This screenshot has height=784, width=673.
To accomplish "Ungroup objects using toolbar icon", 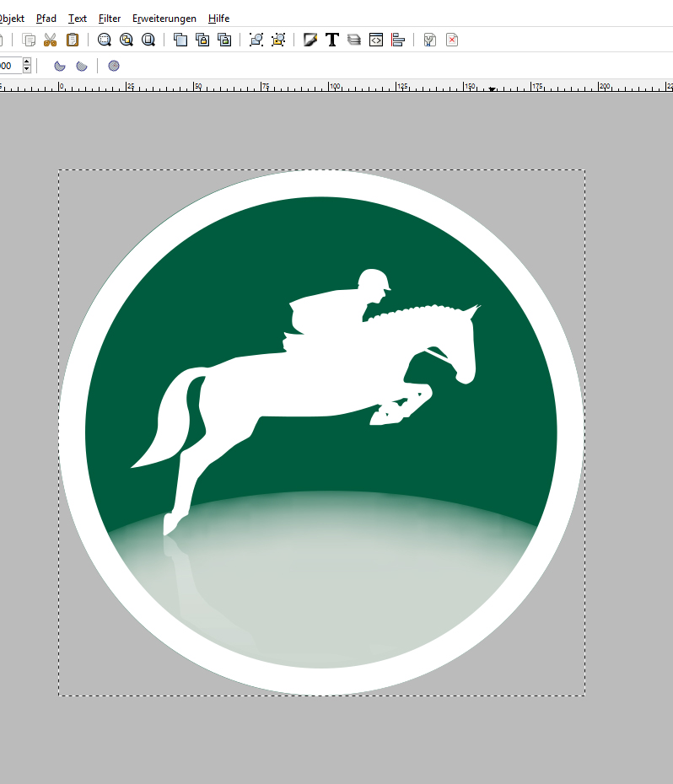I will [x=279, y=40].
